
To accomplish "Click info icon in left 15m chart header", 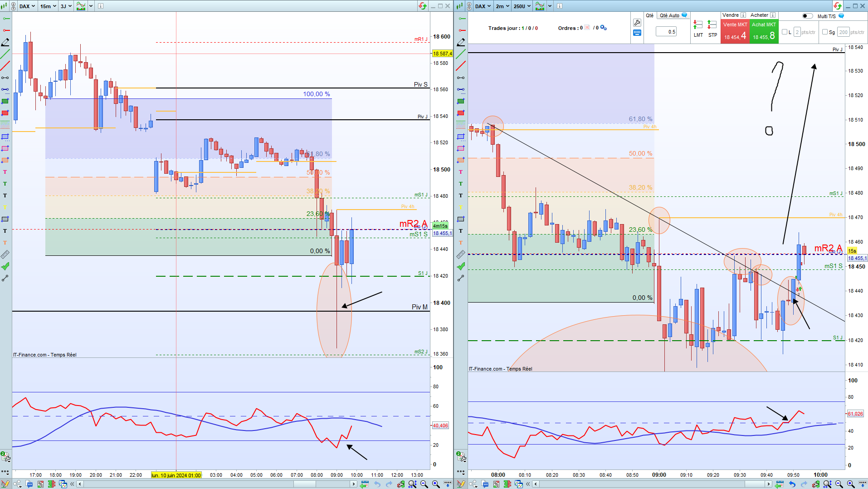I will tap(101, 6).
